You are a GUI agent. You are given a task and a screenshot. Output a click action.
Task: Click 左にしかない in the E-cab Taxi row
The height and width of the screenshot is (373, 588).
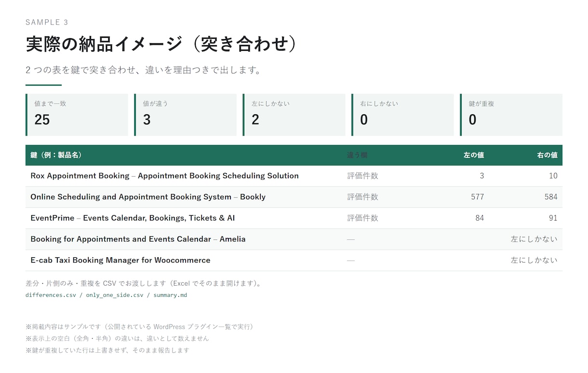[x=534, y=260]
